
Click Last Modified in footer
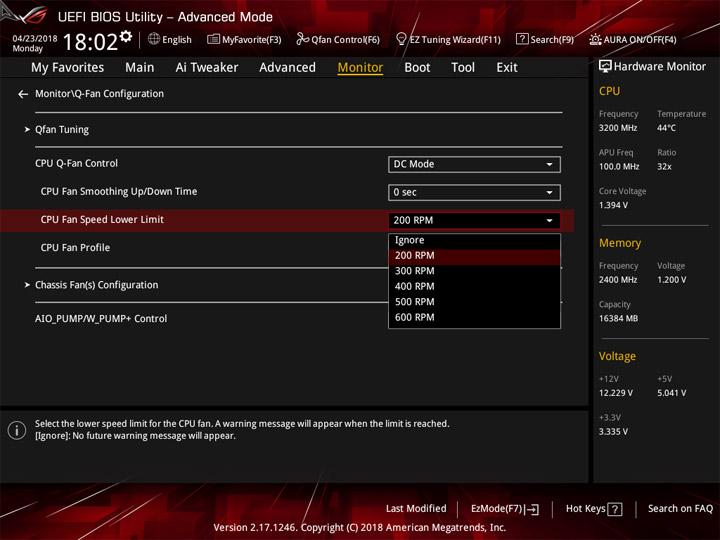[416, 509]
